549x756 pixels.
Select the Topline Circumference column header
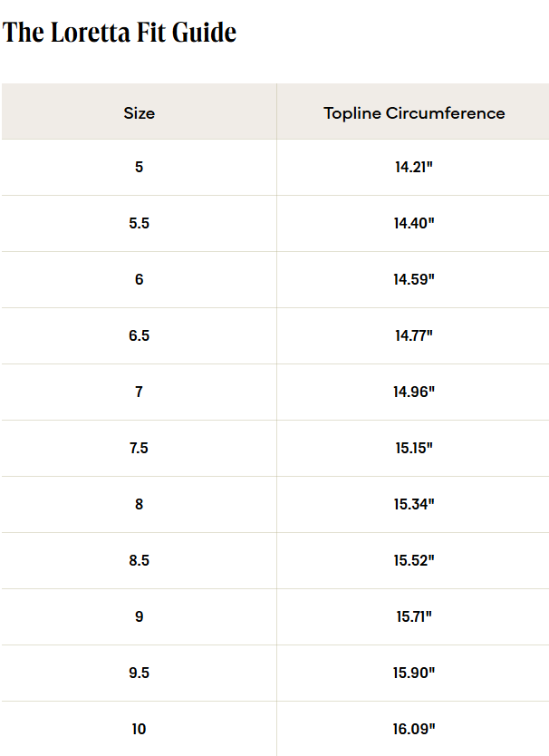point(414,112)
